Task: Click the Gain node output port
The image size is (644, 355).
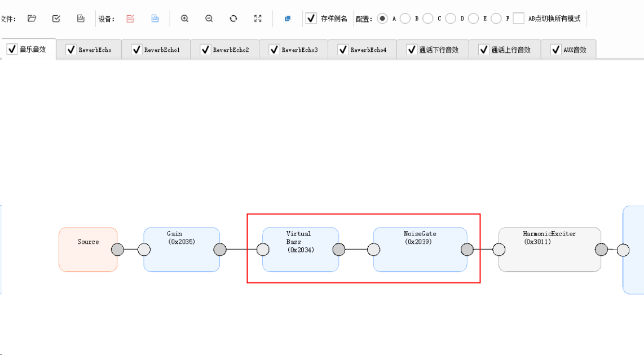Action: coord(220,250)
